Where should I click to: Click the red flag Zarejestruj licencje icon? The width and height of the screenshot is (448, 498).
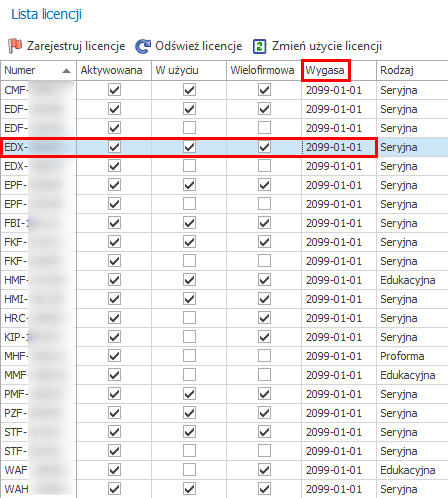tap(15, 46)
